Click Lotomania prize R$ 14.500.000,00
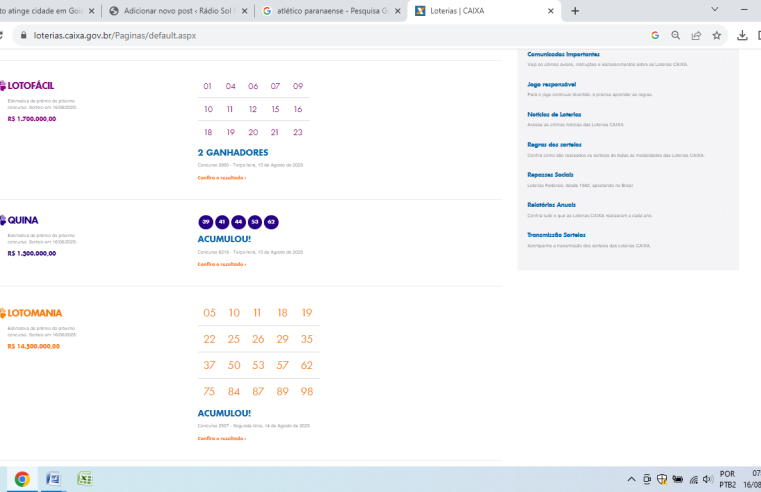 pyautogui.click(x=33, y=346)
